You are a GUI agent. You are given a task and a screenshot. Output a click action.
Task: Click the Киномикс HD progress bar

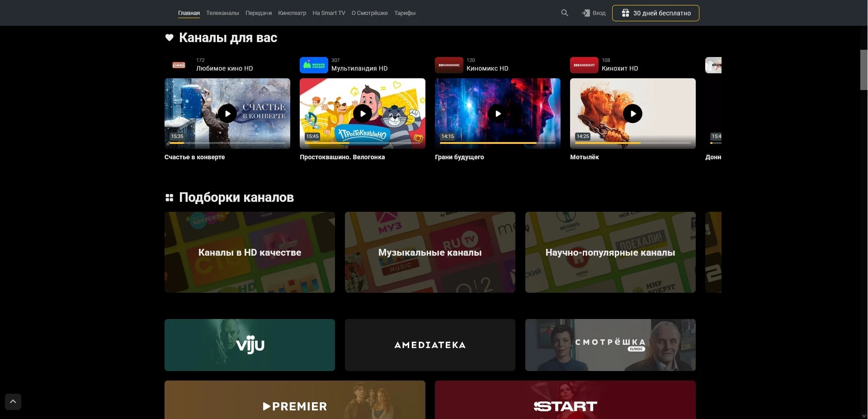(497, 143)
